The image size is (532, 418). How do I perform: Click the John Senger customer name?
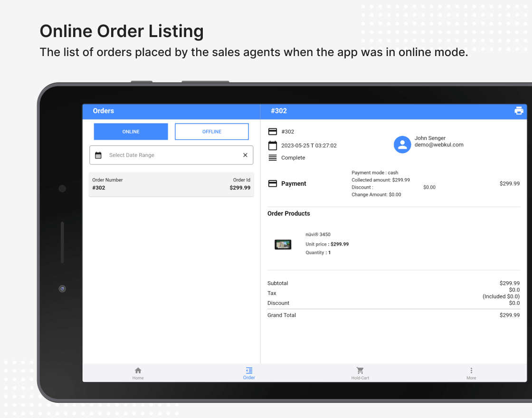pos(430,138)
